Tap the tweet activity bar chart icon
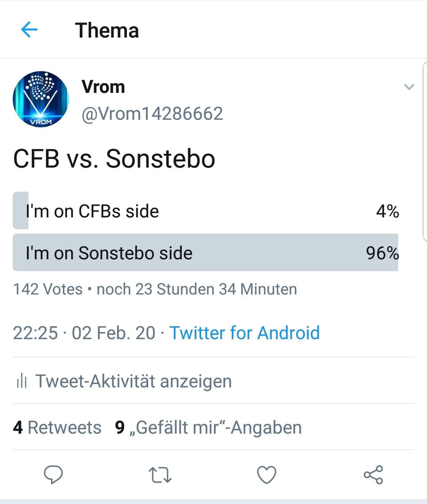Viewport: 427px width, 504px height. [21, 381]
